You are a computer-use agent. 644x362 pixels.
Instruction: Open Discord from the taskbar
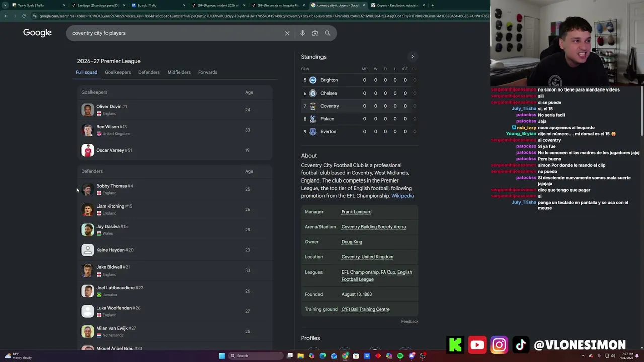tap(411, 356)
